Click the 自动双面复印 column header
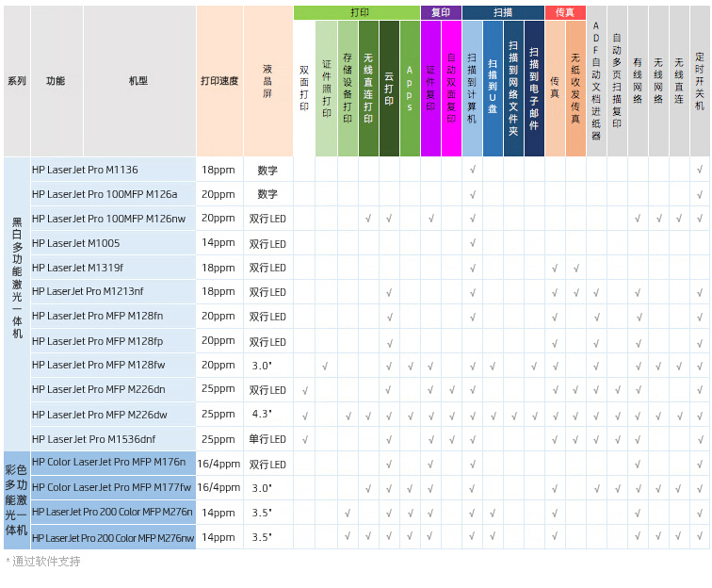Image resolution: width=712 pixels, height=588 pixels. (x=451, y=89)
